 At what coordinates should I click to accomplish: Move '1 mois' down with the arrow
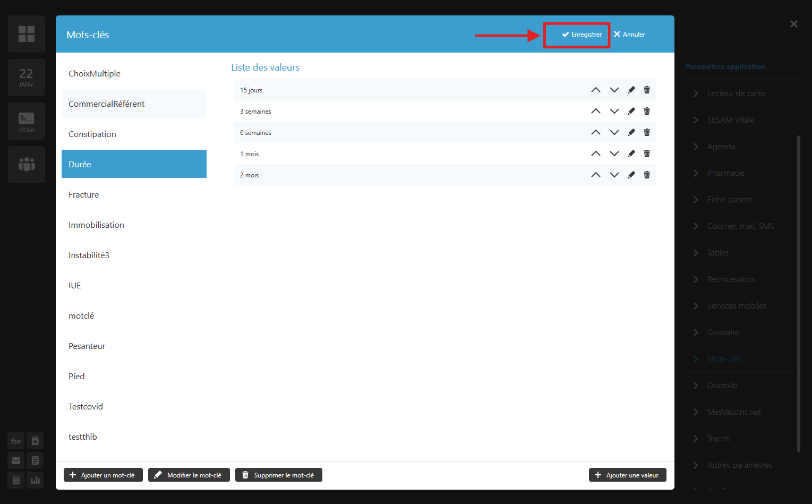614,153
